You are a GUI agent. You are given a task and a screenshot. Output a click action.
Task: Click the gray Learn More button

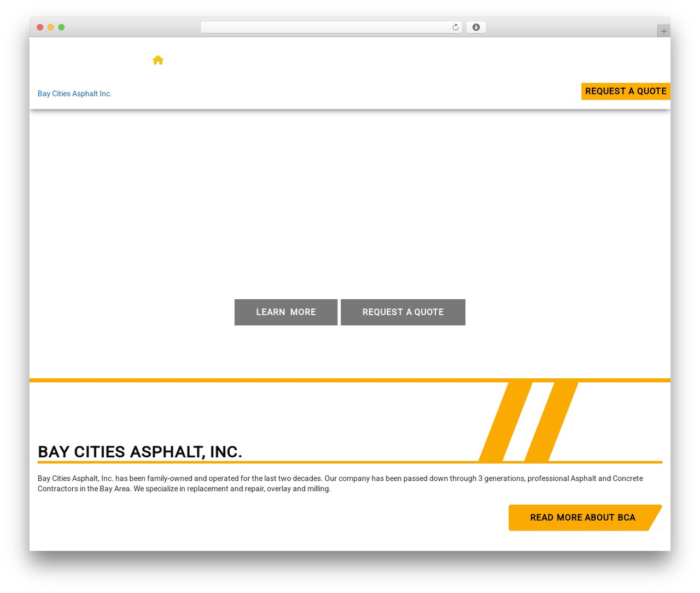coord(286,312)
